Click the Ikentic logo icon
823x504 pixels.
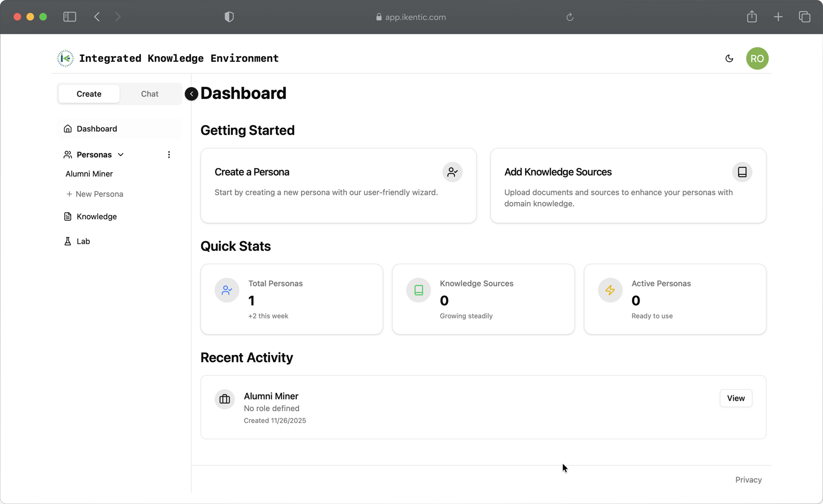(66, 59)
